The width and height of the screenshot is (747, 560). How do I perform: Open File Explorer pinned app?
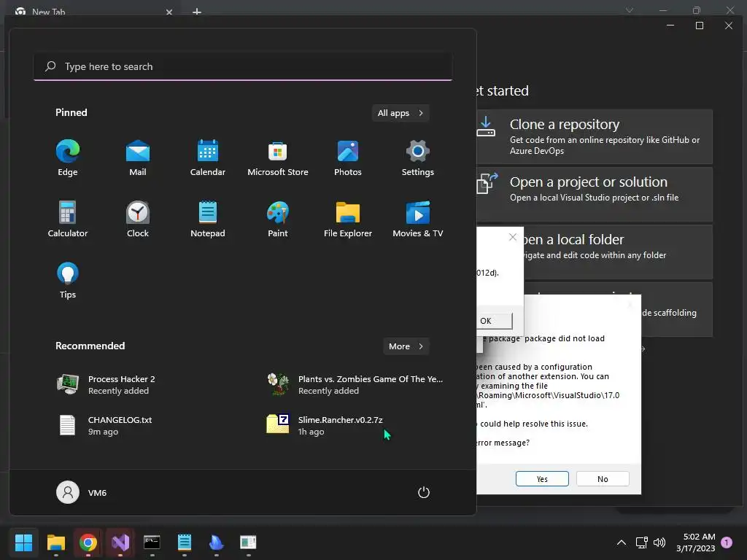coord(348,219)
